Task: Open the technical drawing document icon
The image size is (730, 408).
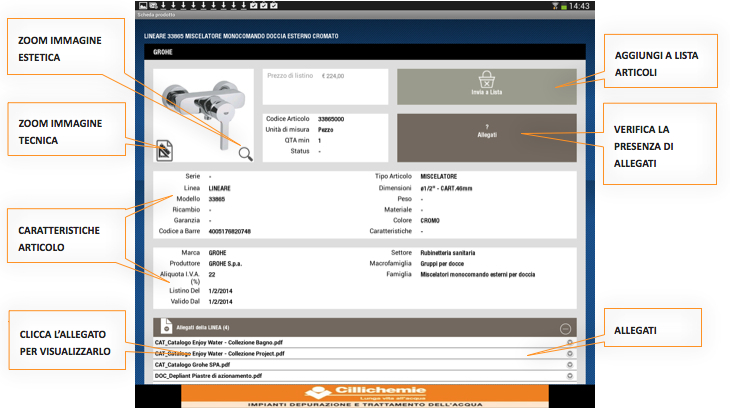Action: pos(164,150)
